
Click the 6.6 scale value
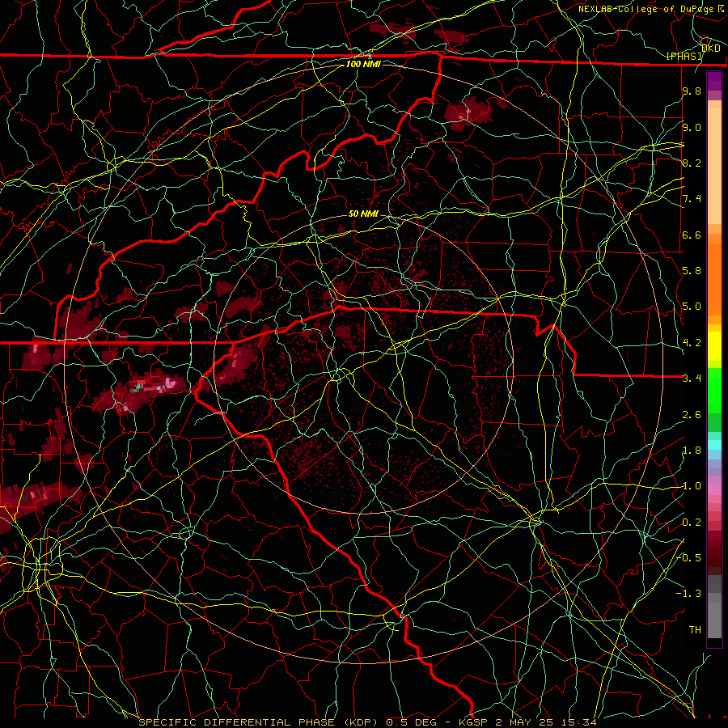pyautogui.click(x=692, y=235)
